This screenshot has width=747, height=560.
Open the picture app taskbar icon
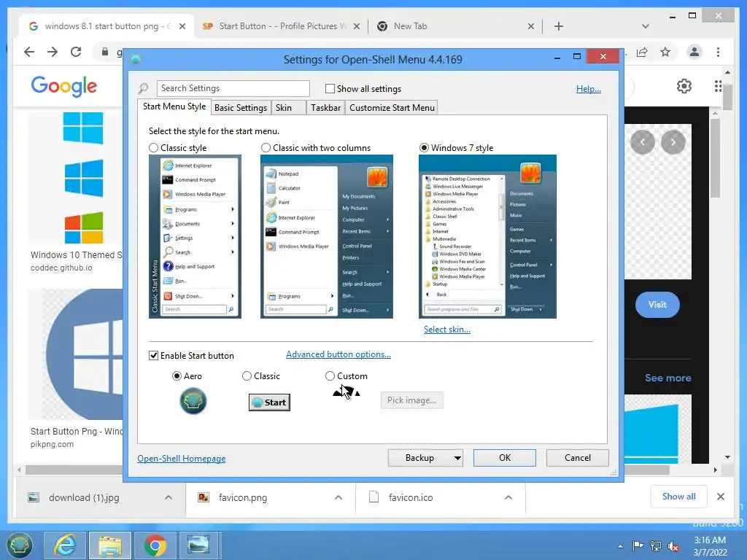point(198,545)
